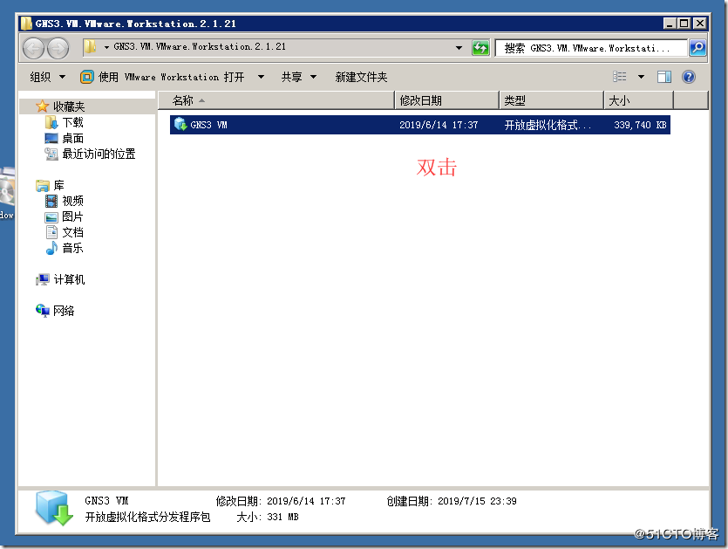This screenshot has height=549, width=728.
Task: Click the date 2019/6/14 17:37 in file row
Action: pyautogui.click(x=439, y=124)
